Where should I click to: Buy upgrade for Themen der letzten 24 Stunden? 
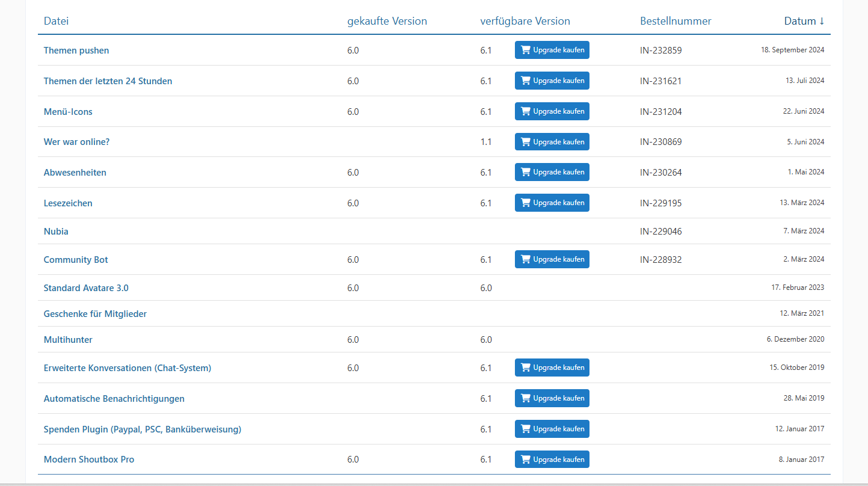(x=552, y=81)
